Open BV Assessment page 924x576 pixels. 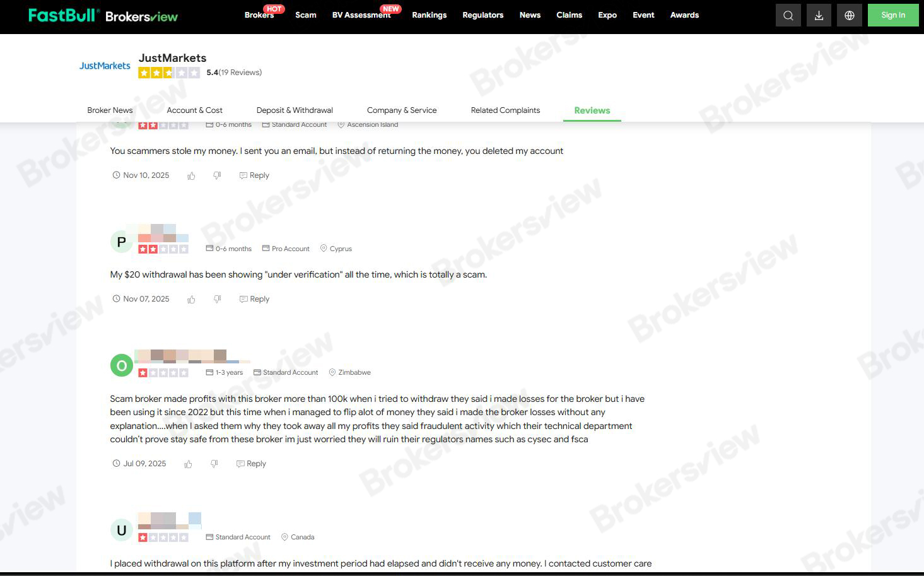[361, 15]
